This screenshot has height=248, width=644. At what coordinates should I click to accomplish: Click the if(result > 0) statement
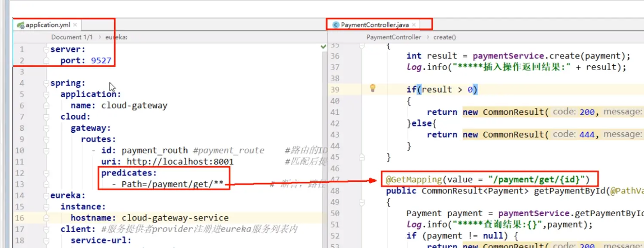[442, 89]
